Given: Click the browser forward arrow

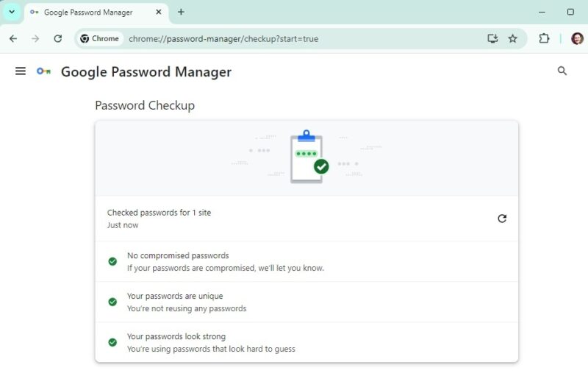Looking at the screenshot, I should pos(35,39).
